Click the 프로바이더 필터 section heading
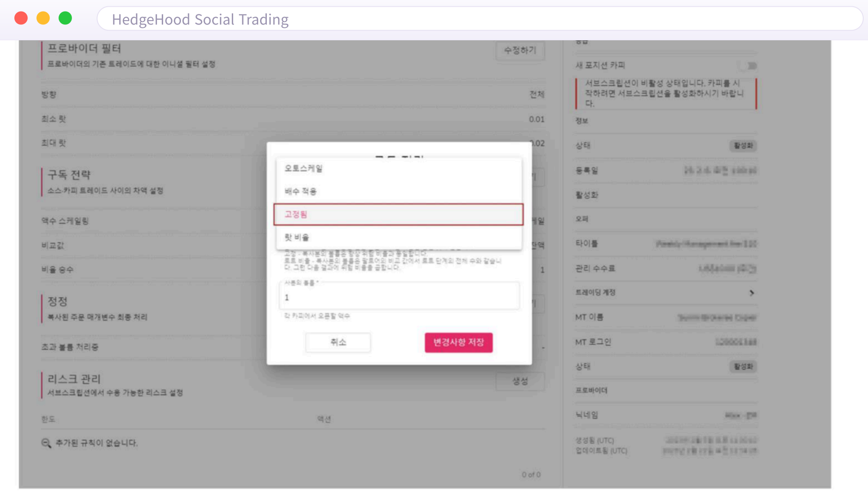The height and width of the screenshot is (503, 868). pos(84,48)
